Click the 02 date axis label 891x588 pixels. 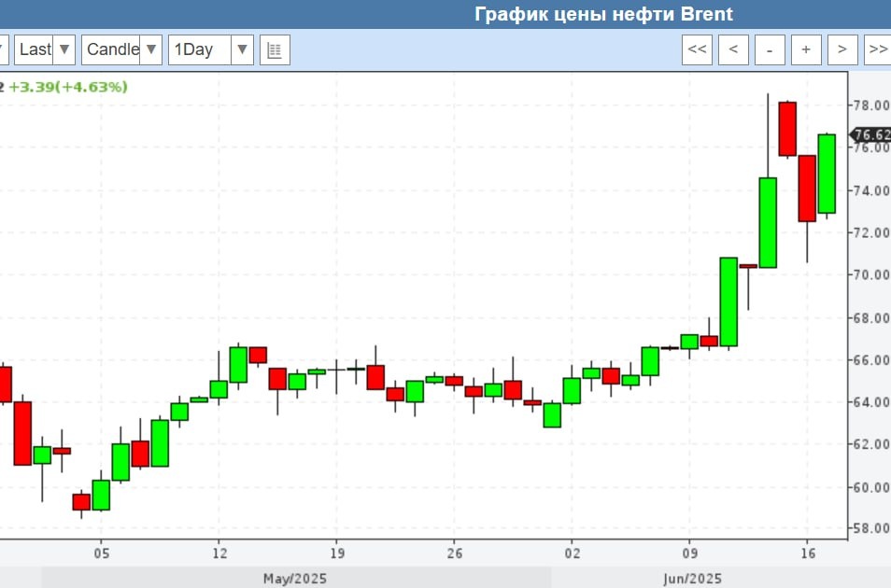click(573, 553)
